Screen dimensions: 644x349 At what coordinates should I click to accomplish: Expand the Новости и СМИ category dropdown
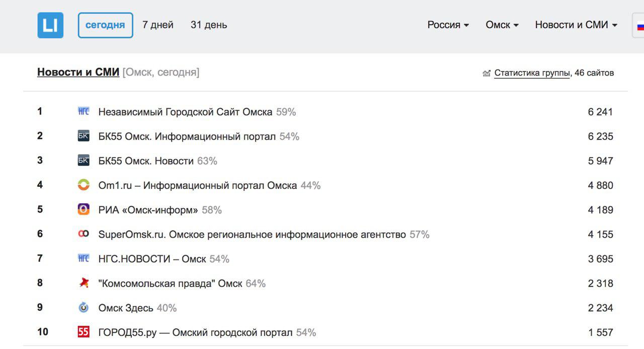[576, 25]
